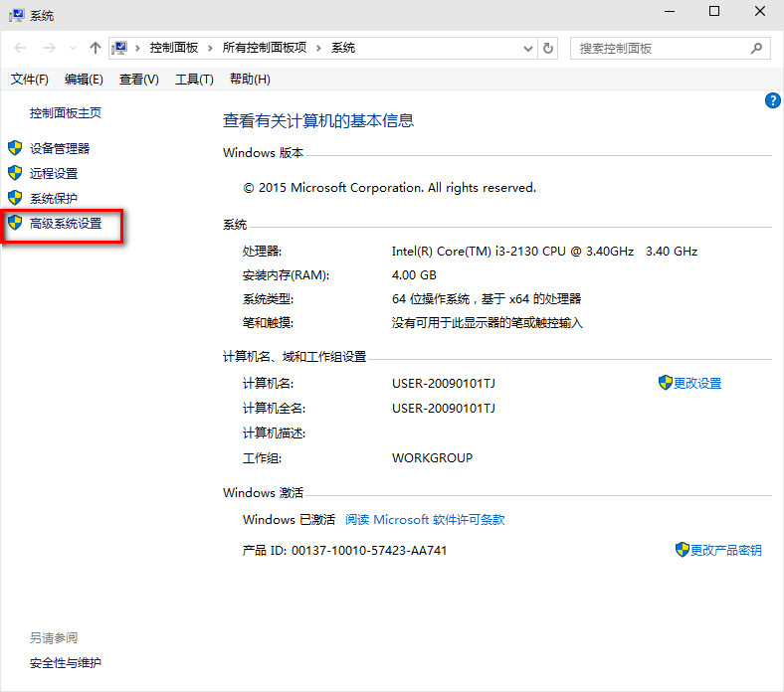Expand chevron after 所有控制面板项 breadcrumb

318,48
